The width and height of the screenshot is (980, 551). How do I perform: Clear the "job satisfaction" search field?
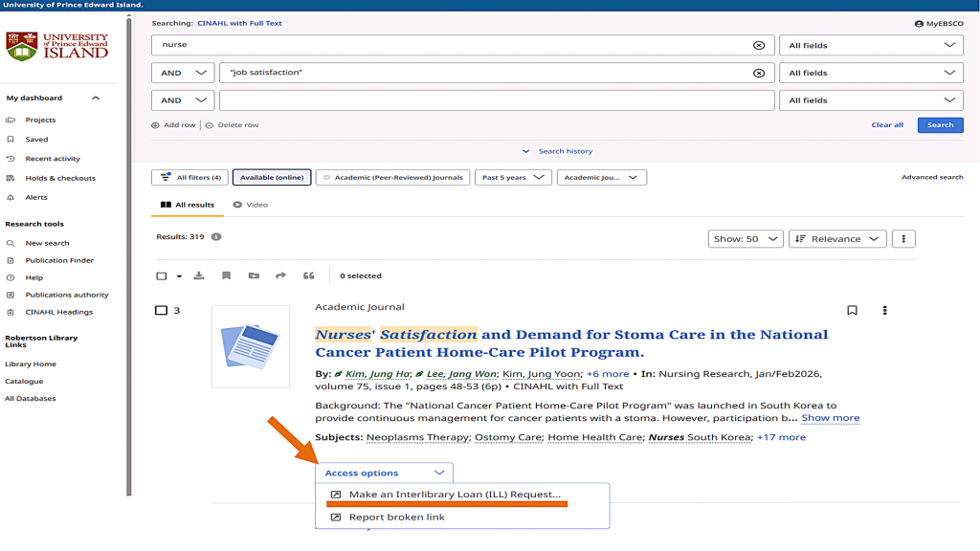pyautogui.click(x=759, y=73)
